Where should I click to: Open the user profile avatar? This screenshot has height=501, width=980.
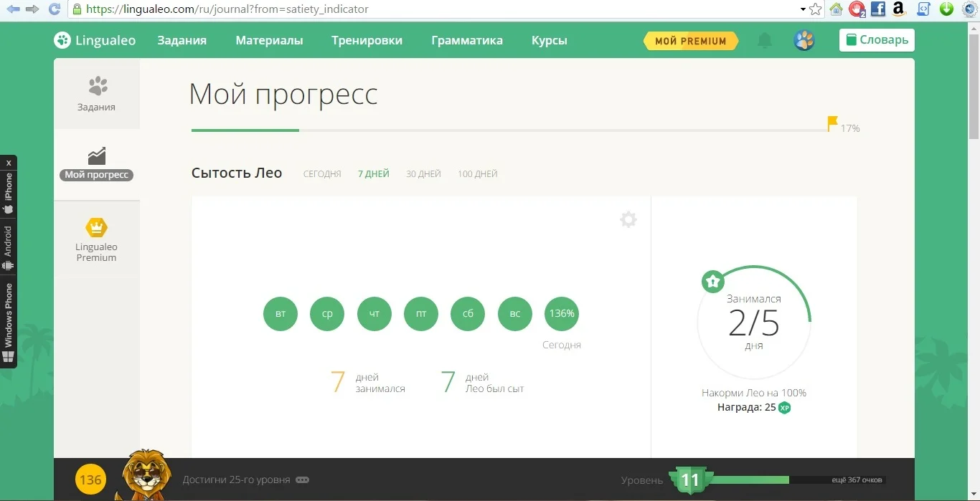804,40
